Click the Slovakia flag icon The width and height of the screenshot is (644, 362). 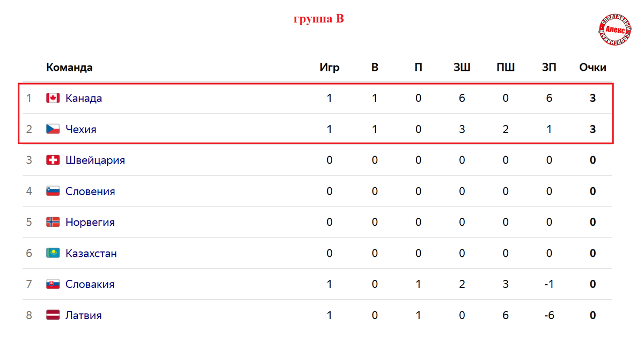pos(53,284)
